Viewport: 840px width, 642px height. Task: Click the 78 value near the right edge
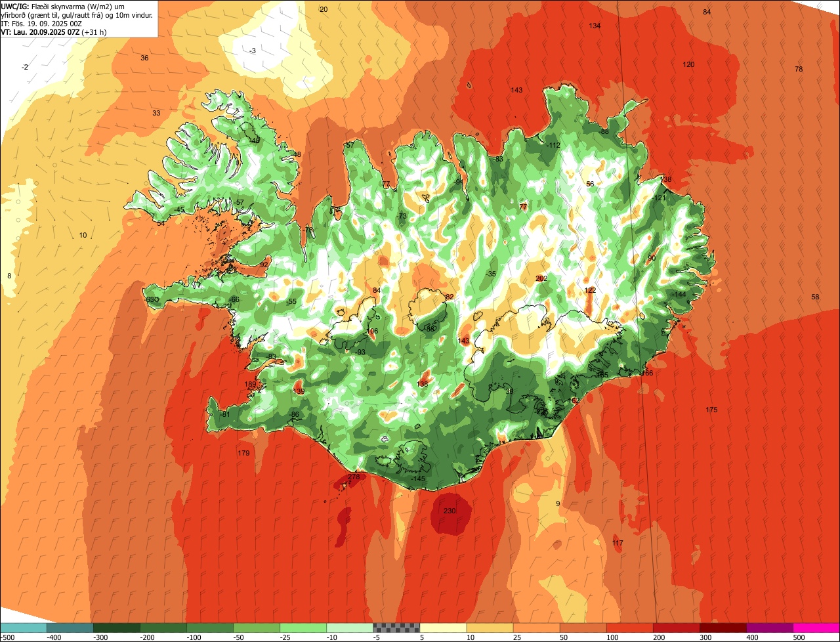pos(799,69)
